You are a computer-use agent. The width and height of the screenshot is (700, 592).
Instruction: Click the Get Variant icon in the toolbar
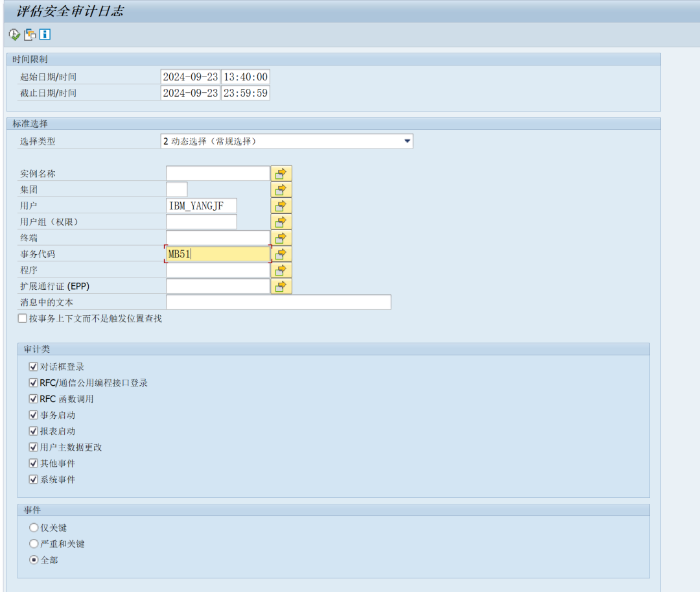tap(30, 34)
